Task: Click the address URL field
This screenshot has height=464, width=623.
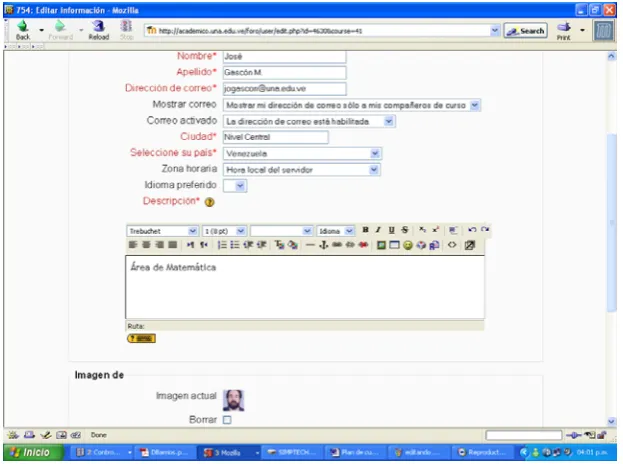Action: click(318, 31)
